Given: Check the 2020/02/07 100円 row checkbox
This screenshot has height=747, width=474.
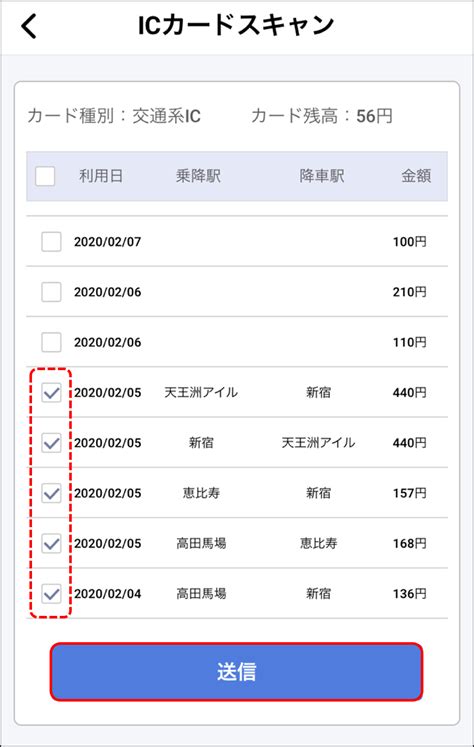Looking at the screenshot, I should click(x=51, y=242).
